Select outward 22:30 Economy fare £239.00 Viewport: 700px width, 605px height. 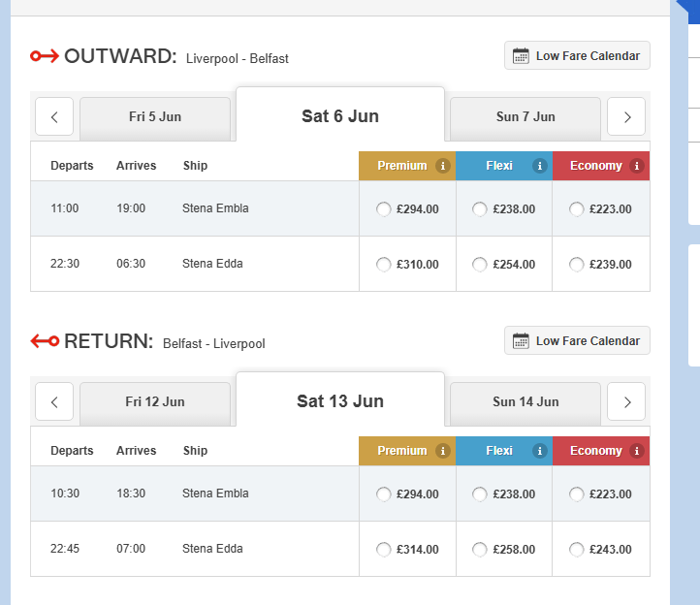577,265
